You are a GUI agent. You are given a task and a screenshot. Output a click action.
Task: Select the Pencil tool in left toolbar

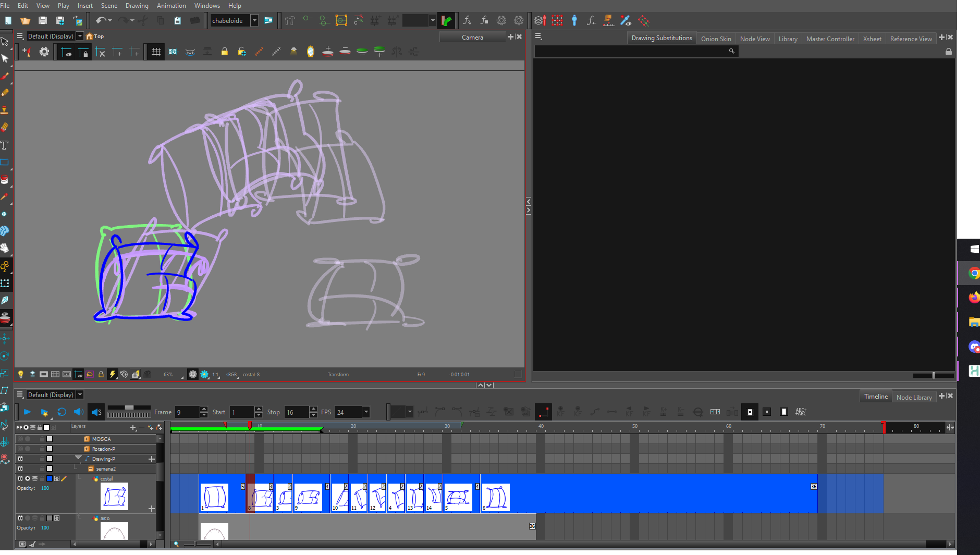pyautogui.click(x=5, y=93)
